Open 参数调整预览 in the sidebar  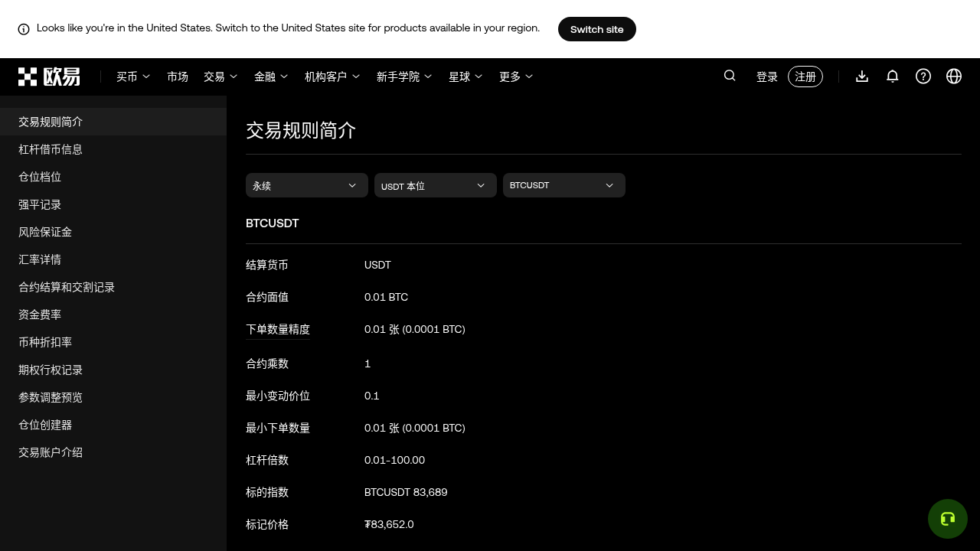click(113, 397)
